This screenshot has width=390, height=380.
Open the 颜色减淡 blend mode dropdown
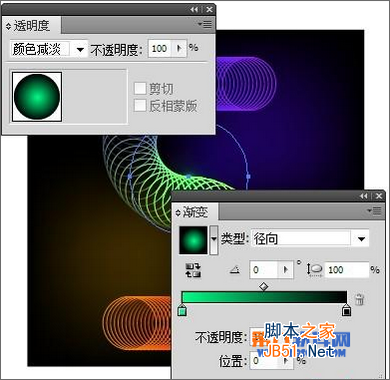point(80,50)
